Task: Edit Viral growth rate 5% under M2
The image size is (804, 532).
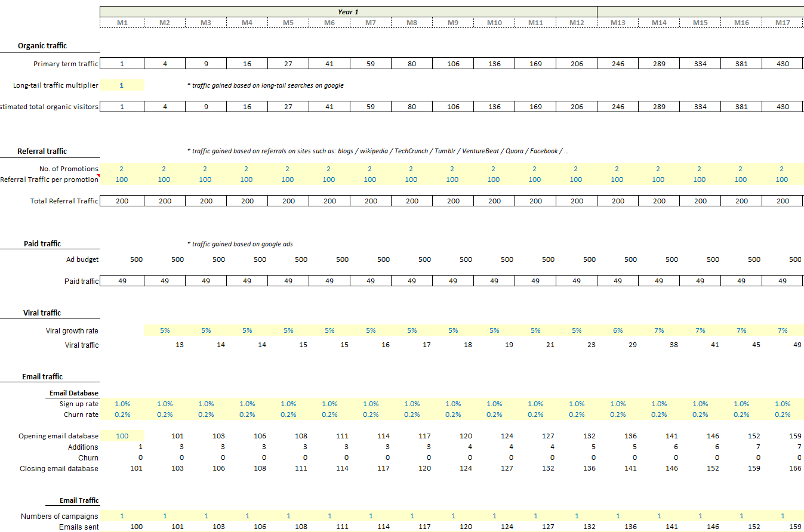Action: (165, 330)
